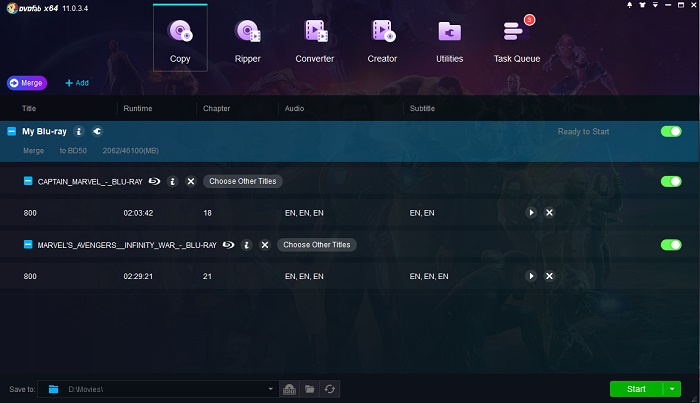Select audio EN, EN, EN for 02:03:42
The image size is (700, 403).
coord(304,213)
